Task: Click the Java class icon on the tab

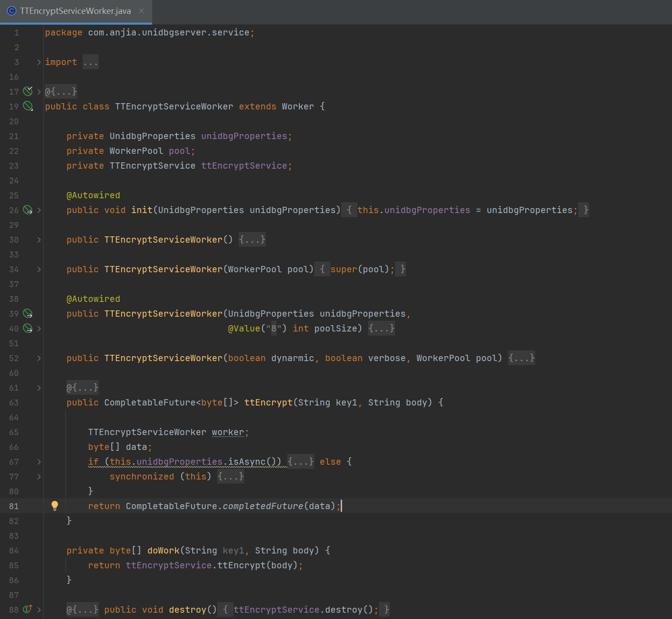Action: (12, 11)
